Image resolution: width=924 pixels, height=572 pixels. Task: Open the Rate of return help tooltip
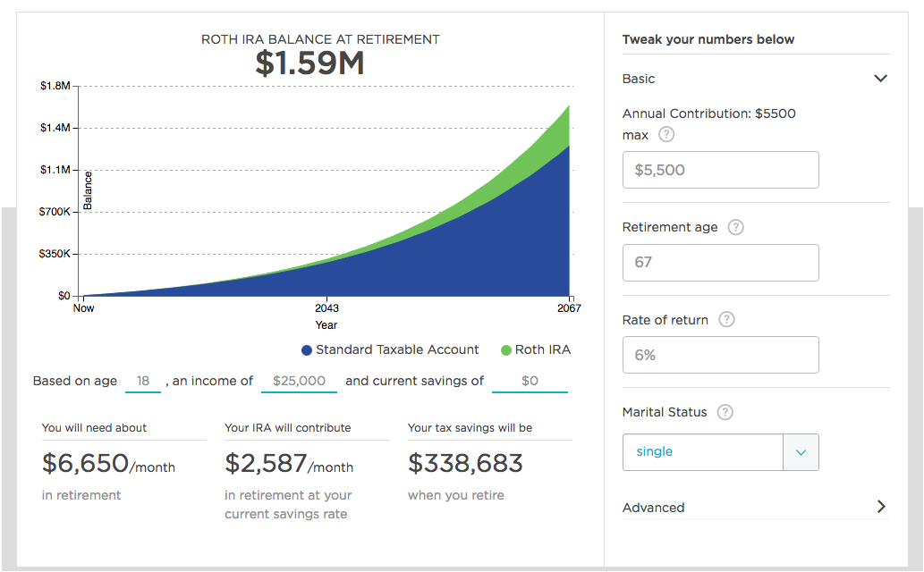click(726, 320)
